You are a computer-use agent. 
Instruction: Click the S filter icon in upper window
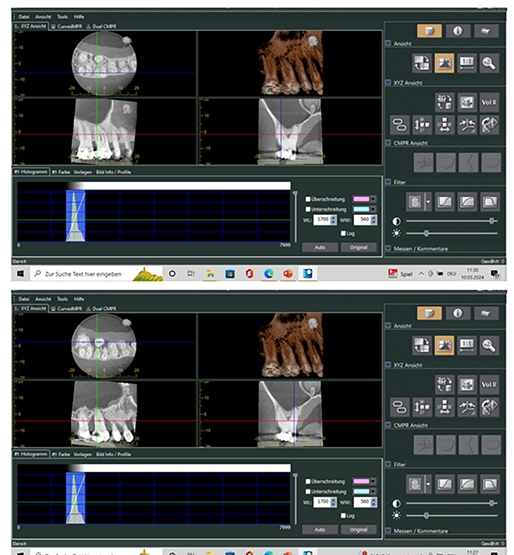tap(415, 202)
